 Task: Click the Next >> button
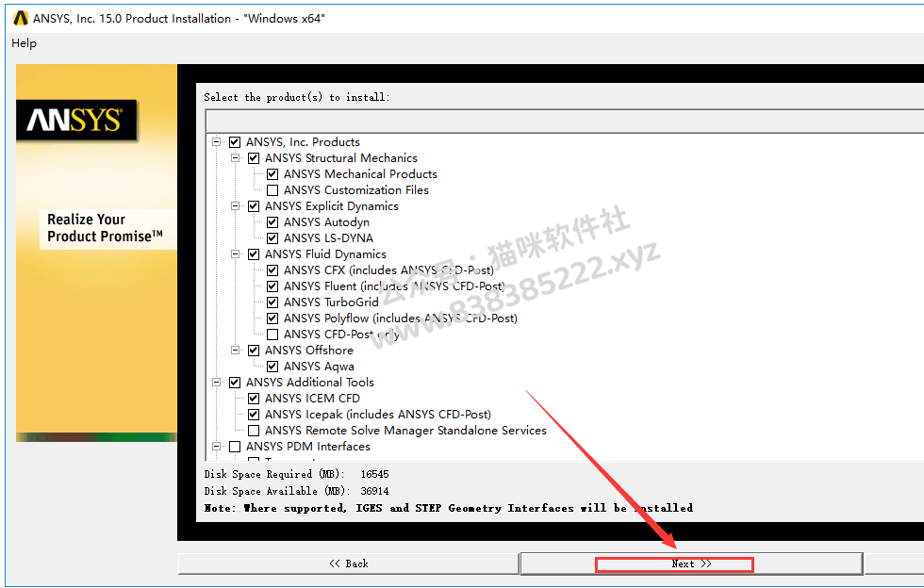[691, 563]
